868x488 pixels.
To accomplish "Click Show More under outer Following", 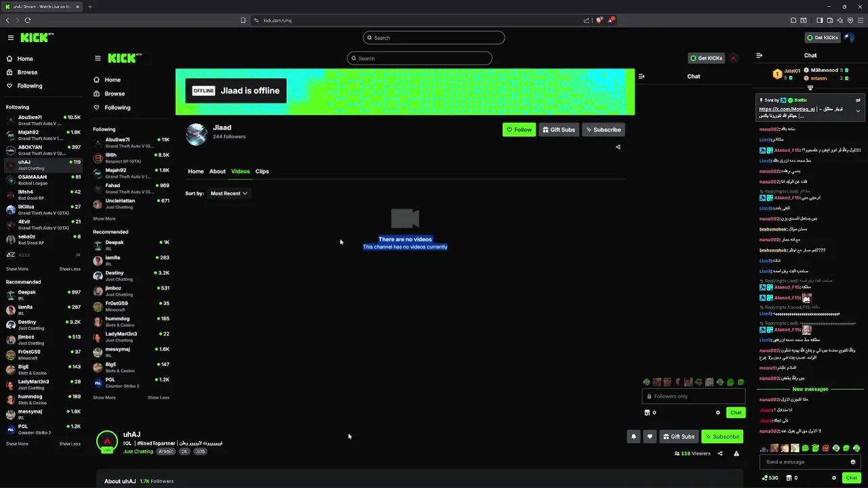I will [17, 269].
